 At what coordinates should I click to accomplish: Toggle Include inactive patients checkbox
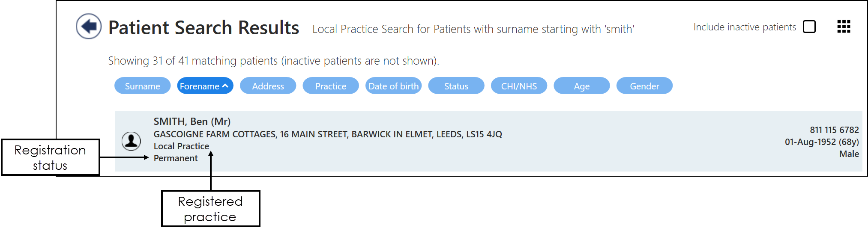pyautogui.click(x=809, y=27)
